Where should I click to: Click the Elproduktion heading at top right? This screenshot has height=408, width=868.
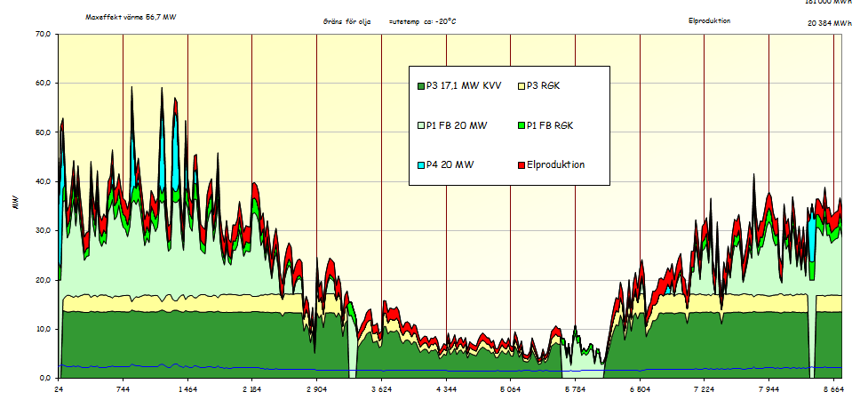[709, 20]
